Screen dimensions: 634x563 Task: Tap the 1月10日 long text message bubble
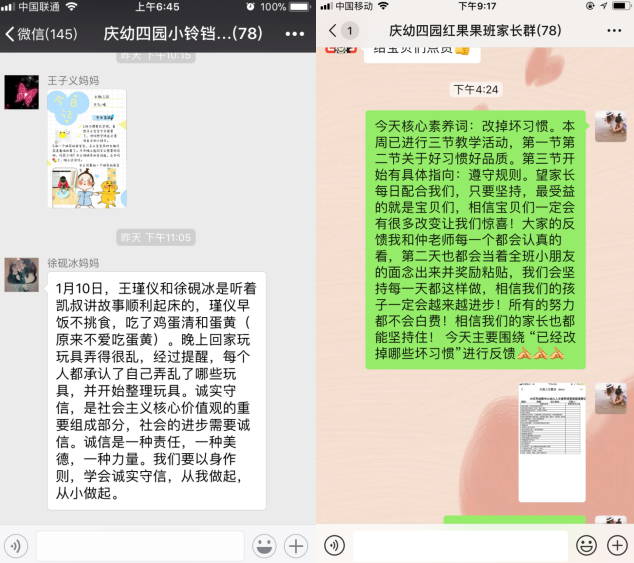tap(155, 390)
